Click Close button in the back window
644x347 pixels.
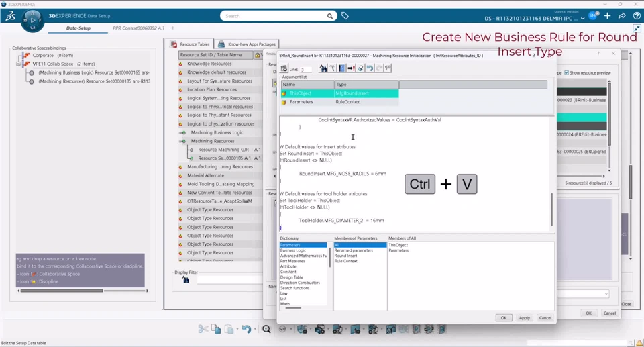[x=627, y=304]
